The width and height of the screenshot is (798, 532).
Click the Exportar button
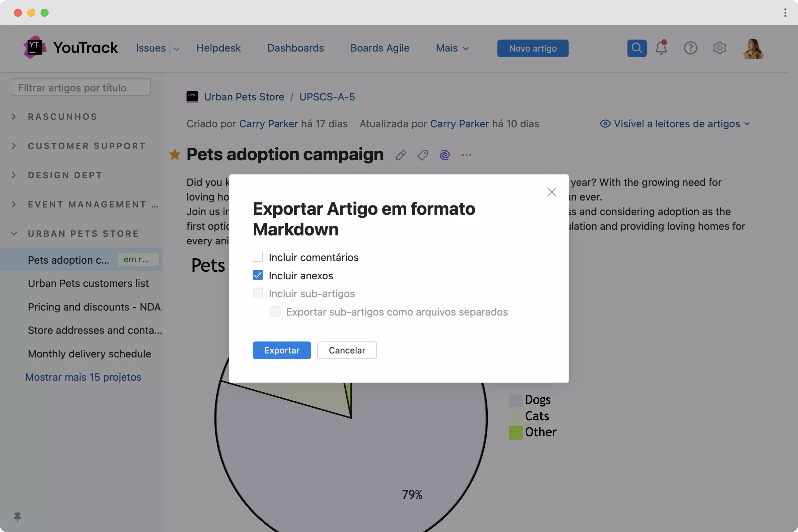point(282,350)
